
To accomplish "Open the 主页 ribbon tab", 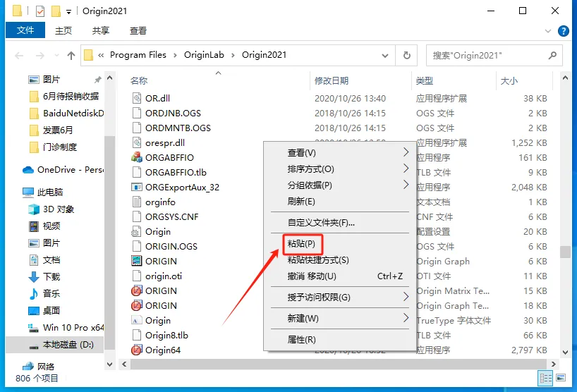I will [x=63, y=31].
